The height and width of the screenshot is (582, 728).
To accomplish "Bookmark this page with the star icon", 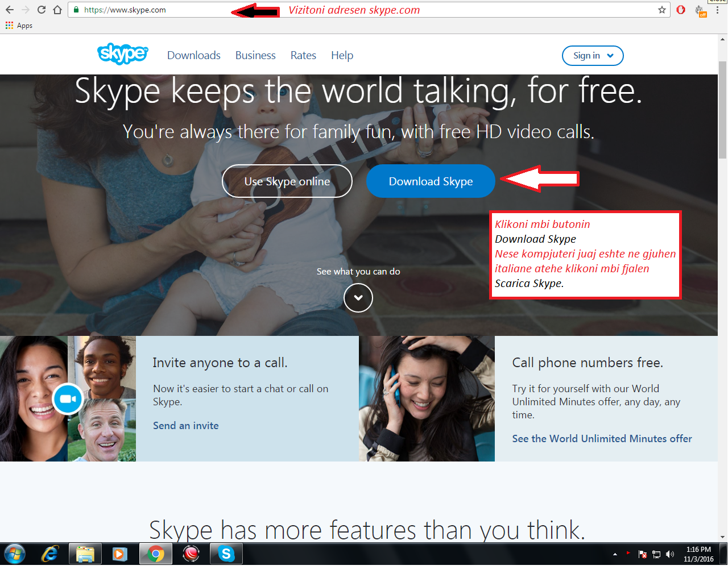I will [x=662, y=10].
